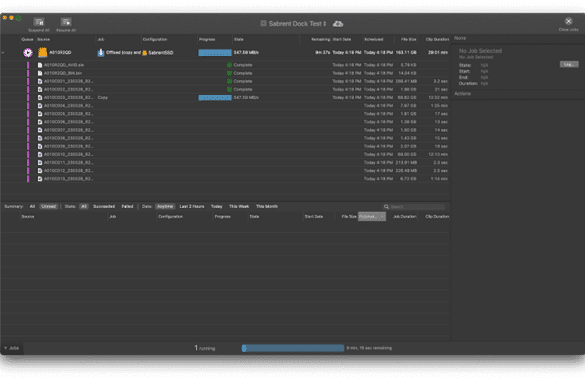Click the 29:01 min clip duration value

pyautogui.click(x=438, y=53)
